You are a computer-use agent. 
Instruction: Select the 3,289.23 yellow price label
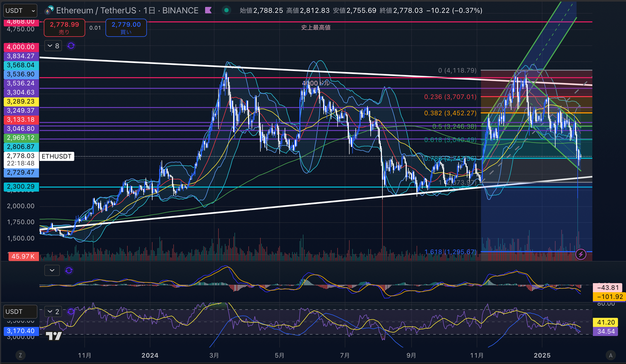pos(21,101)
